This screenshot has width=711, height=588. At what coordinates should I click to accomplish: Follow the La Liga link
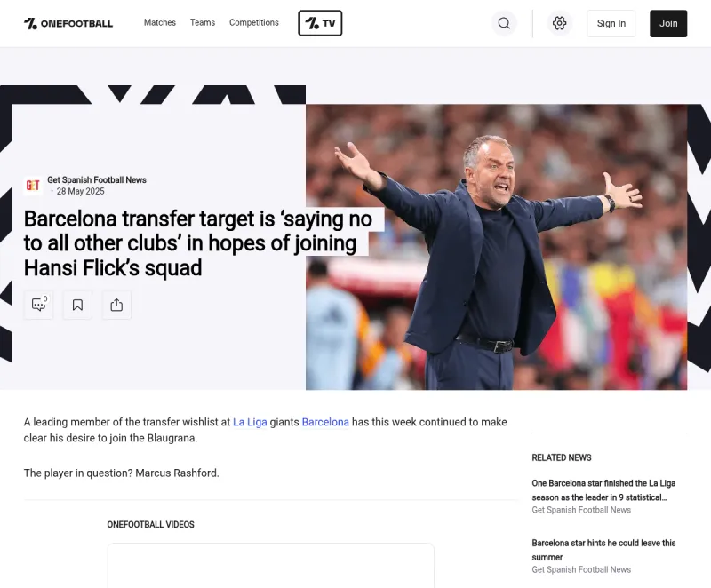(x=250, y=422)
